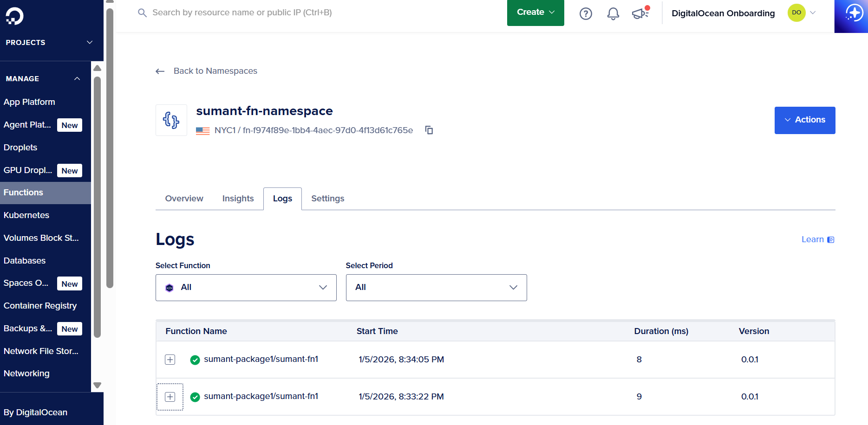This screenshot has height=425, width=868.
Task: Click the namespace curly braces icon
Action: click(171, 120)
